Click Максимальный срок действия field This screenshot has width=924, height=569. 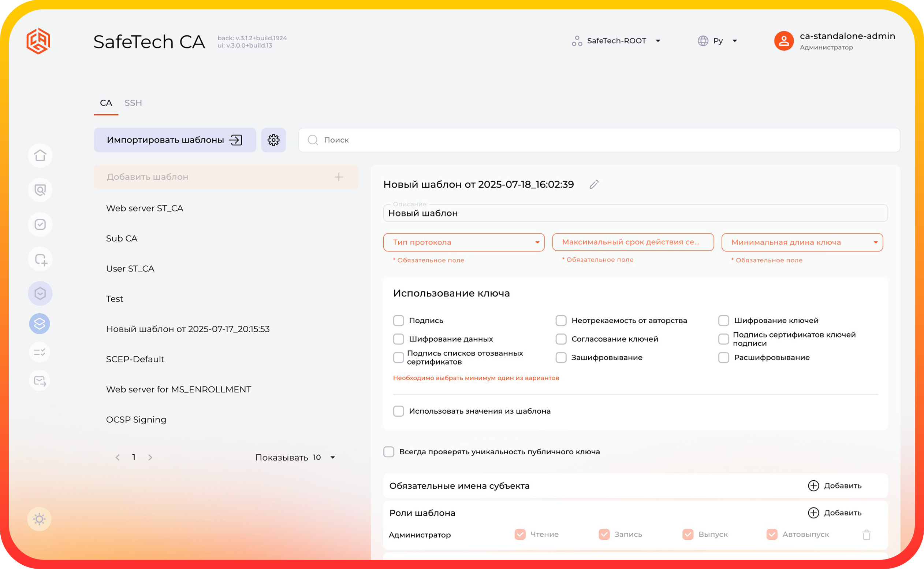pos(633,242)
